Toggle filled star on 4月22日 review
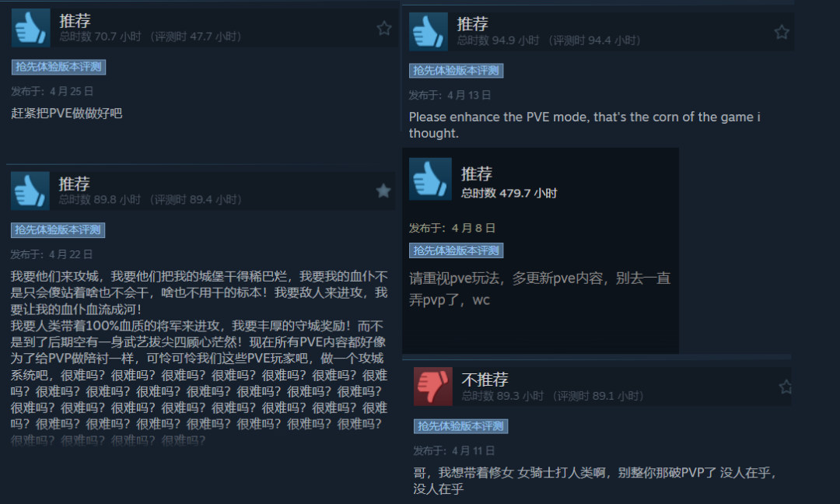This screenshot has width=840, height=504. click(383, 191)
